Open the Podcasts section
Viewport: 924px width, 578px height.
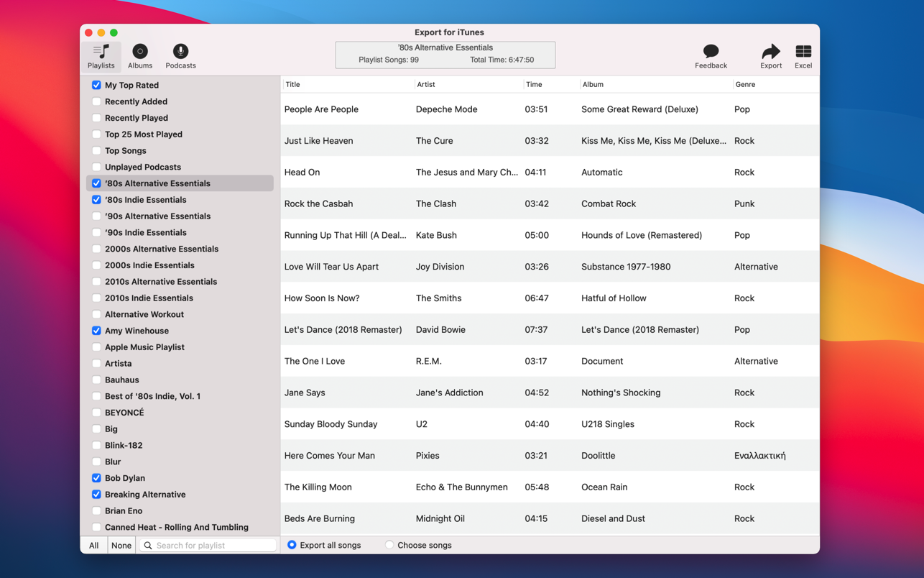tap(180, 52)
